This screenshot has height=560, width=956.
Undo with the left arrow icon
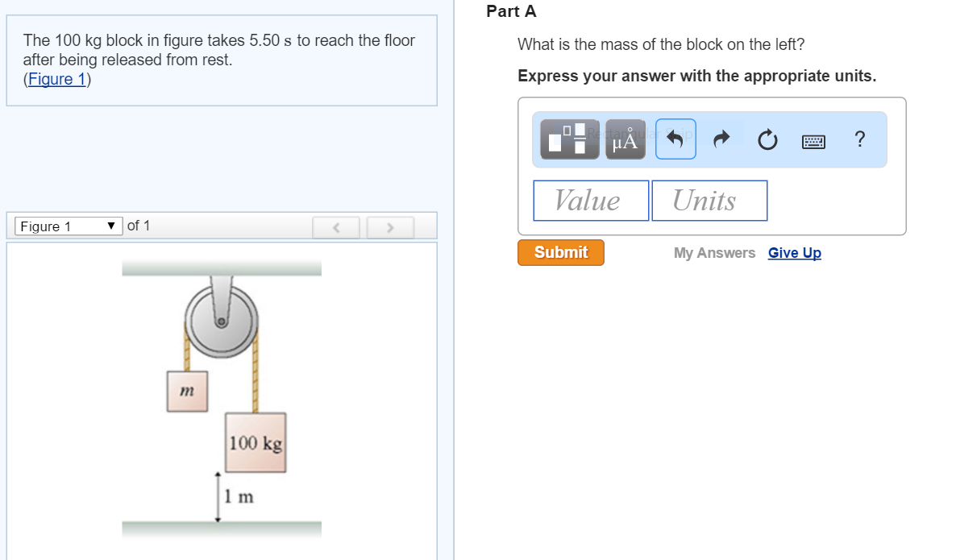pos(675,139)
